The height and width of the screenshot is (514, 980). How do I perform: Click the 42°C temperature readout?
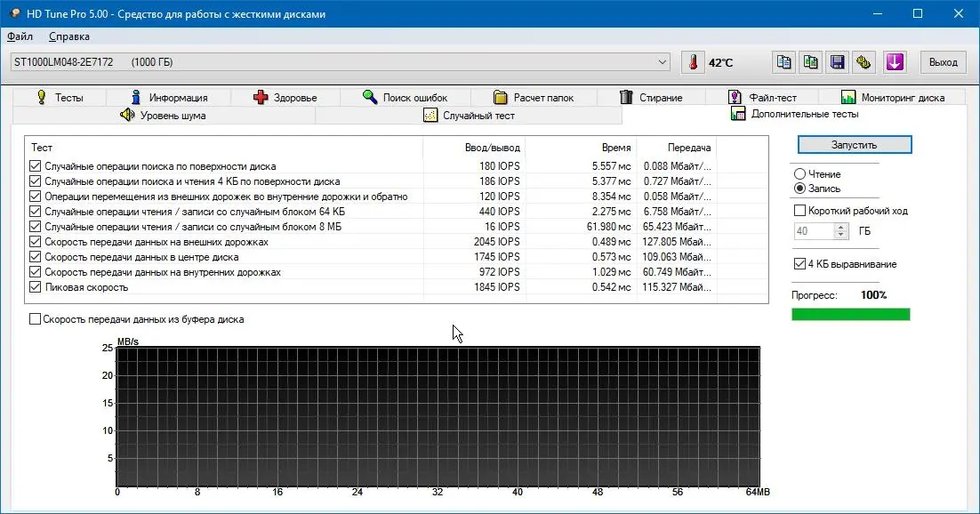coord(720,62)
